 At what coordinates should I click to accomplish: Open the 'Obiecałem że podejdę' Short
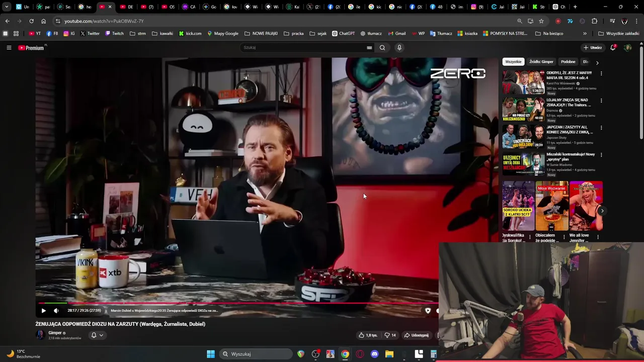tap(552, 206)
